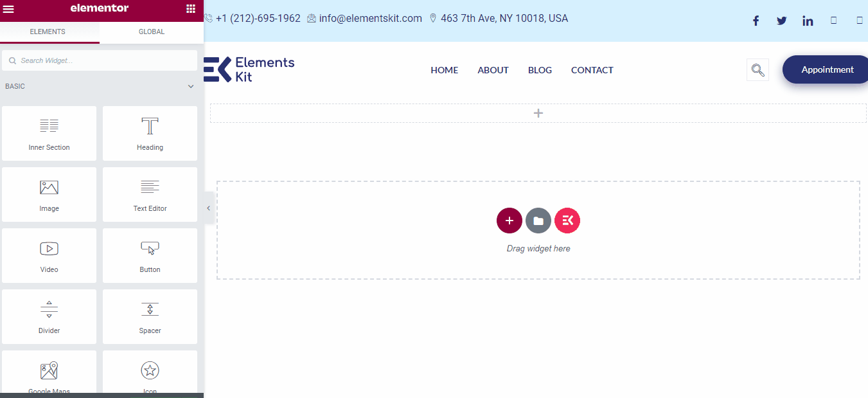Go to the BLOG menu item
Screen dimensions: 868x398
click(540, 70)
